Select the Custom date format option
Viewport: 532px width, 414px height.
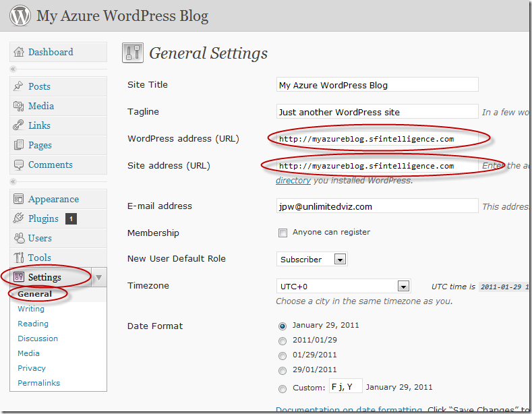click(283, 389)
